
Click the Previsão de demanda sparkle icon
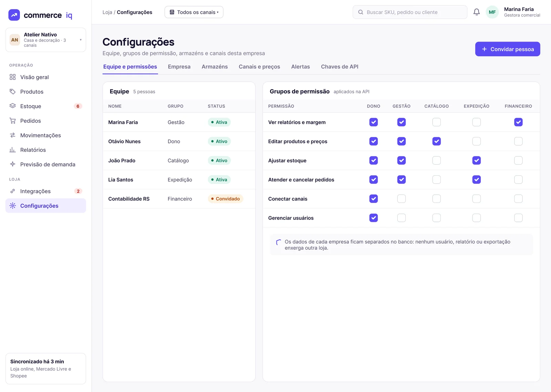tap(13, 164)
